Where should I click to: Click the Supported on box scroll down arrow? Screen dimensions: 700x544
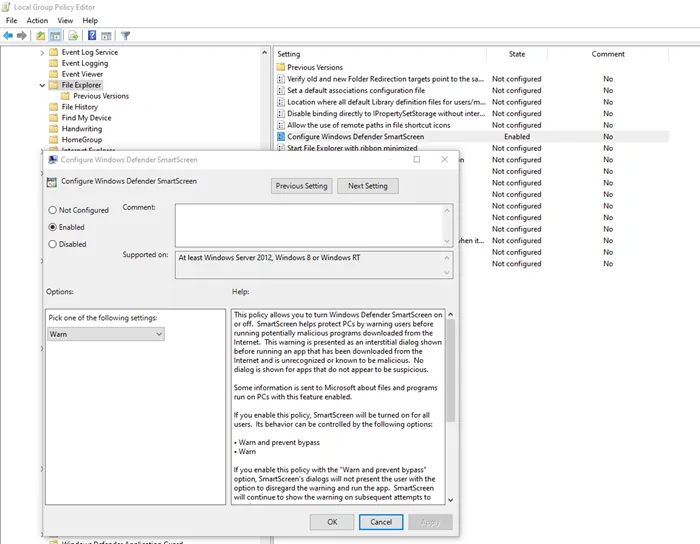pyautogui.click(x=447, y=273)
